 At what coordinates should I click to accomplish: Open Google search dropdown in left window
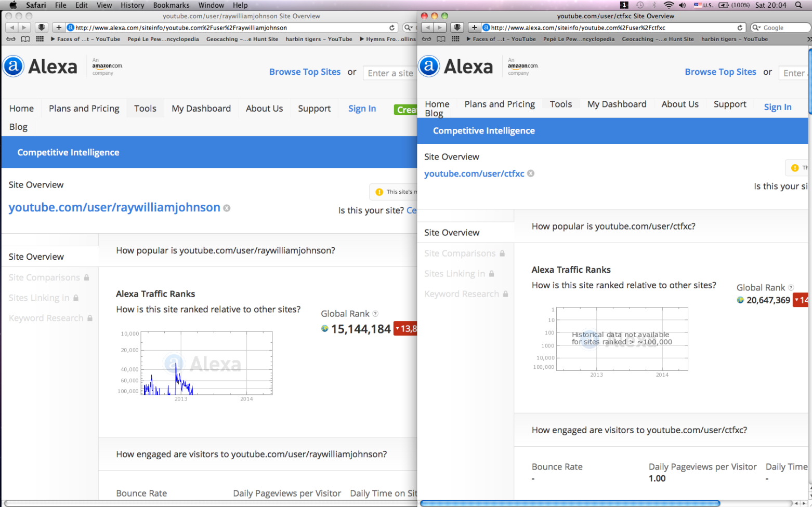coord(409,28)
